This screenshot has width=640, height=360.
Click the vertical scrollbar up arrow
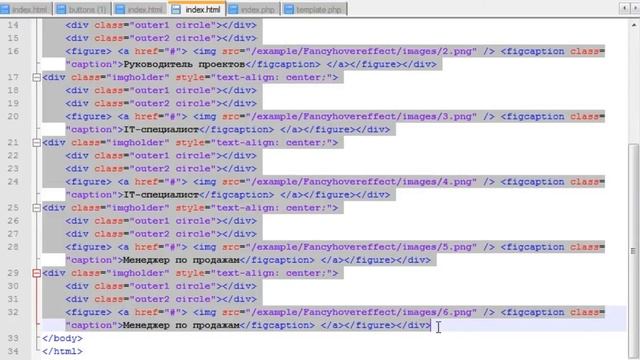pos(634,25)
